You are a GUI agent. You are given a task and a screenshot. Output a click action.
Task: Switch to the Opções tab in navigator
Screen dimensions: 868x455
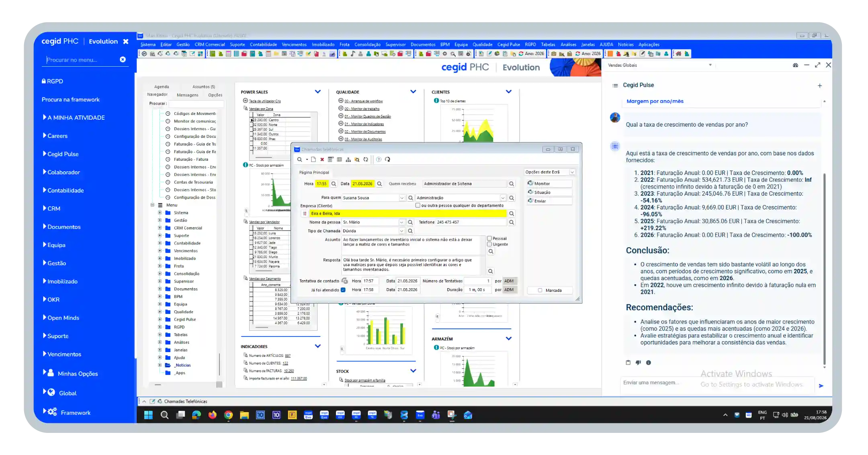pos(215,95)
